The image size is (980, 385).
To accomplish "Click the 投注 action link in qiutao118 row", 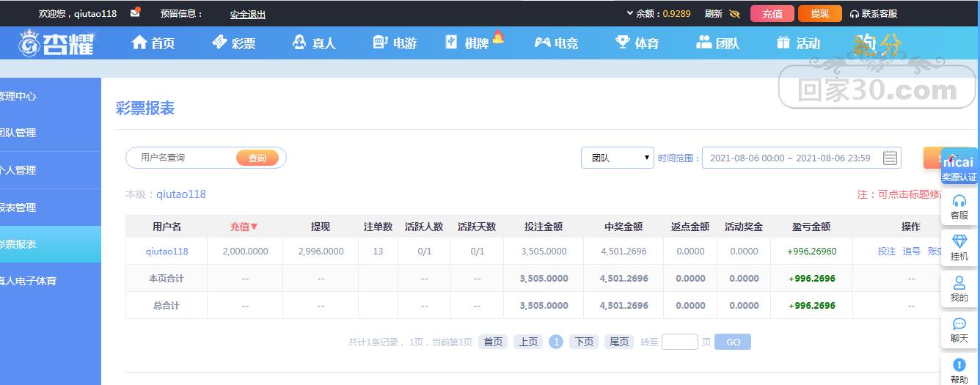I will pyautogui.click(x=887, y=252).
